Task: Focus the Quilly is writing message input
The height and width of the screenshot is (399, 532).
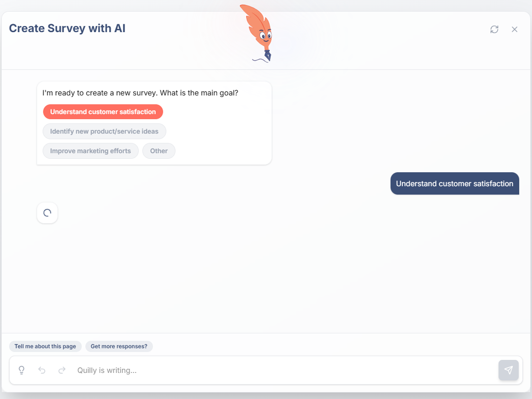Action: [x=279, y=370]
